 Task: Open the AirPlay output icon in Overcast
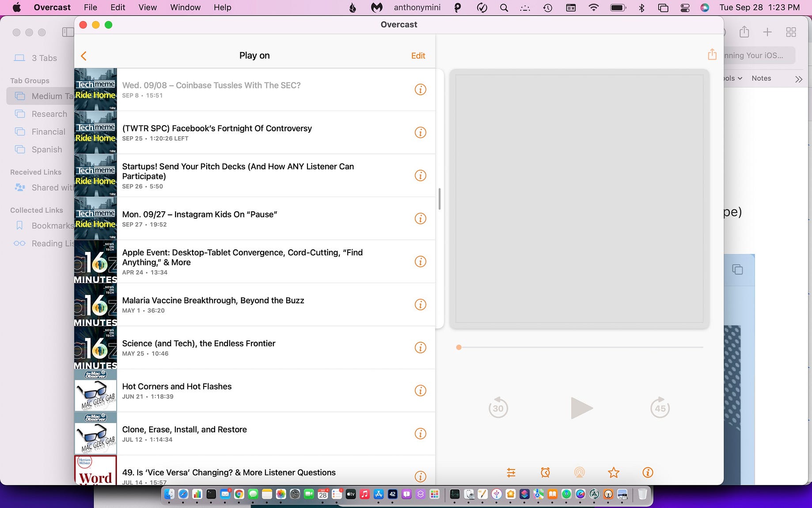pos(579,473)
